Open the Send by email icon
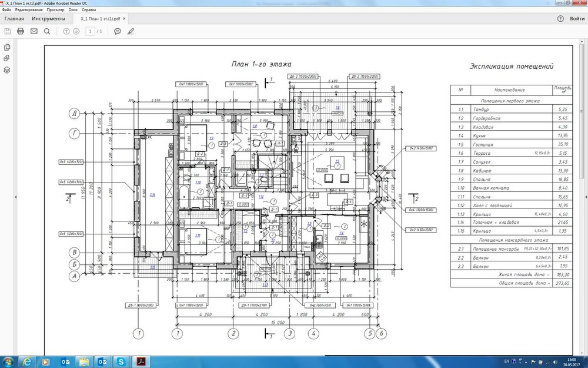Image resolution: width=588 pixels, height=368 pixels. click(x=34, y=31)
